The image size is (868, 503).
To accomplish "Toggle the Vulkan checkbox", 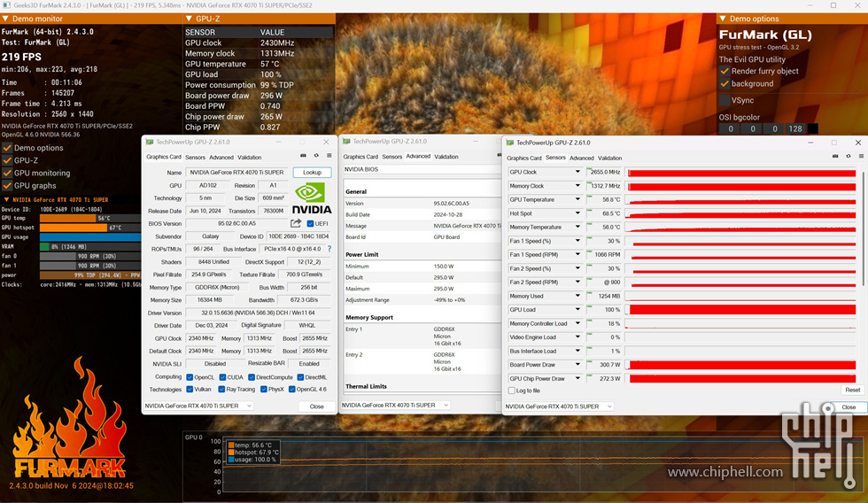I will (x=190, y=390).
